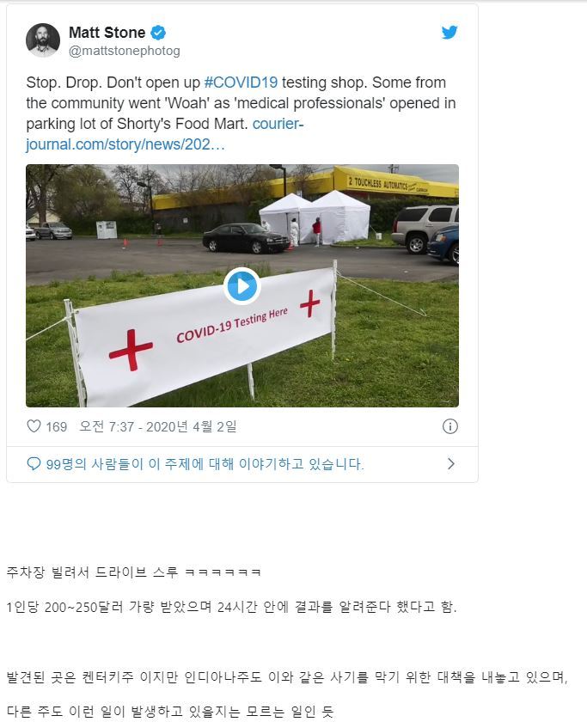Screen dimensions: 587x728
Task: Like the tweet with heart icon
Action: 34,425
